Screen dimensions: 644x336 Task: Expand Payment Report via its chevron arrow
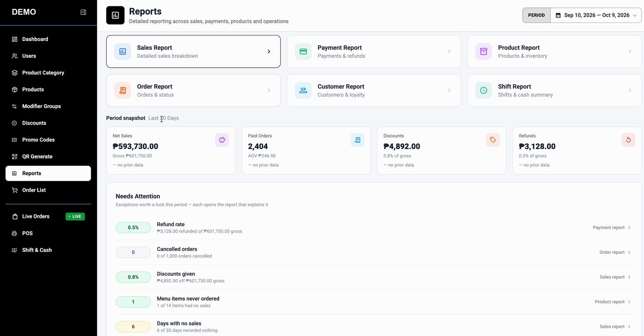(449, 51)
